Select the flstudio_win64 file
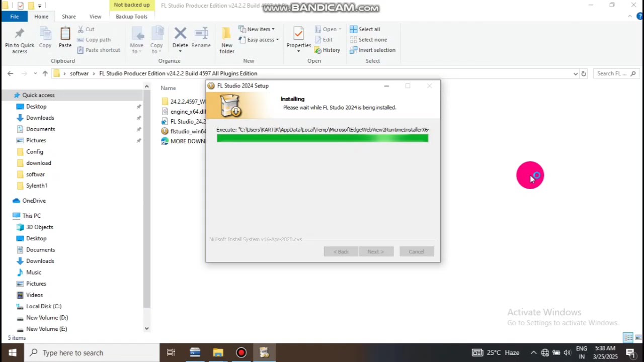The image size is (644, 362). tap(183, 131)
